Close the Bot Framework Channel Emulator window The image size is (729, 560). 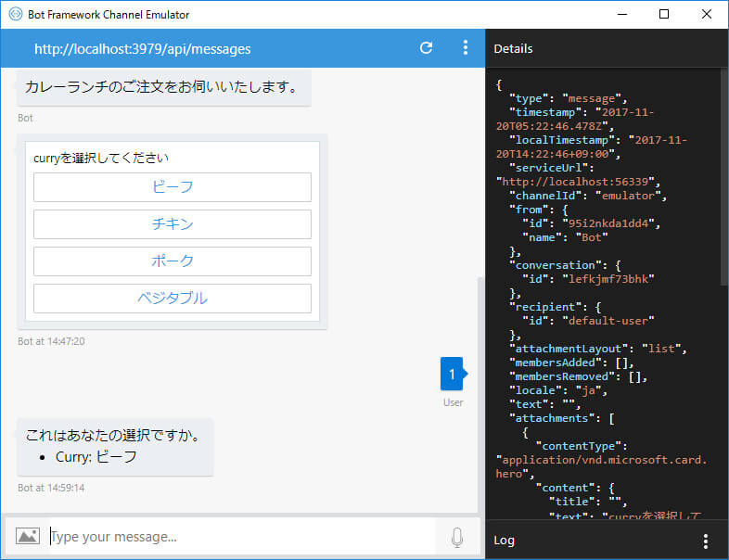click(x=706, y=14)
